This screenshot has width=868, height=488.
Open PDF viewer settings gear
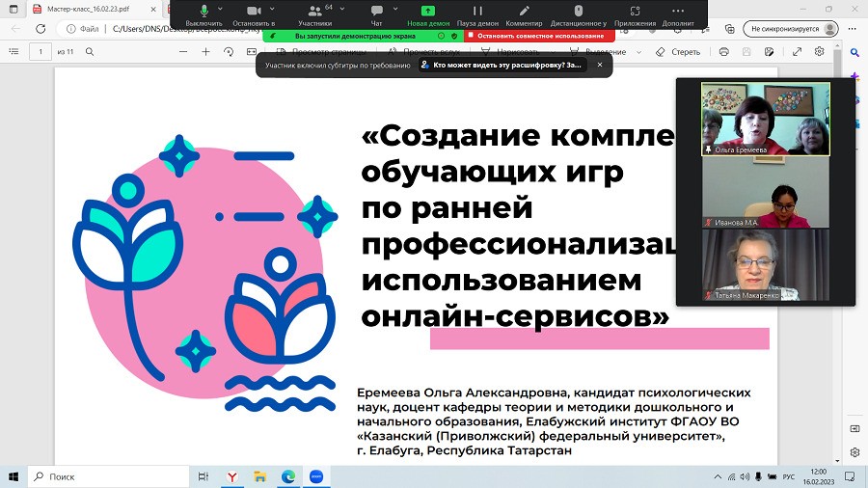pyautogui.click(x=819, y=51)
